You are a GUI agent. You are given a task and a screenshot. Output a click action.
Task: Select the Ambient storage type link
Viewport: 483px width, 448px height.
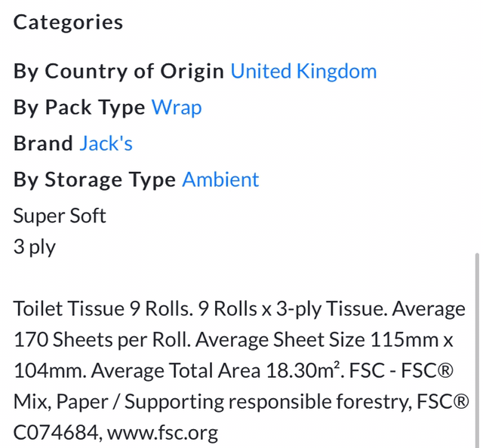click(220, 180)
